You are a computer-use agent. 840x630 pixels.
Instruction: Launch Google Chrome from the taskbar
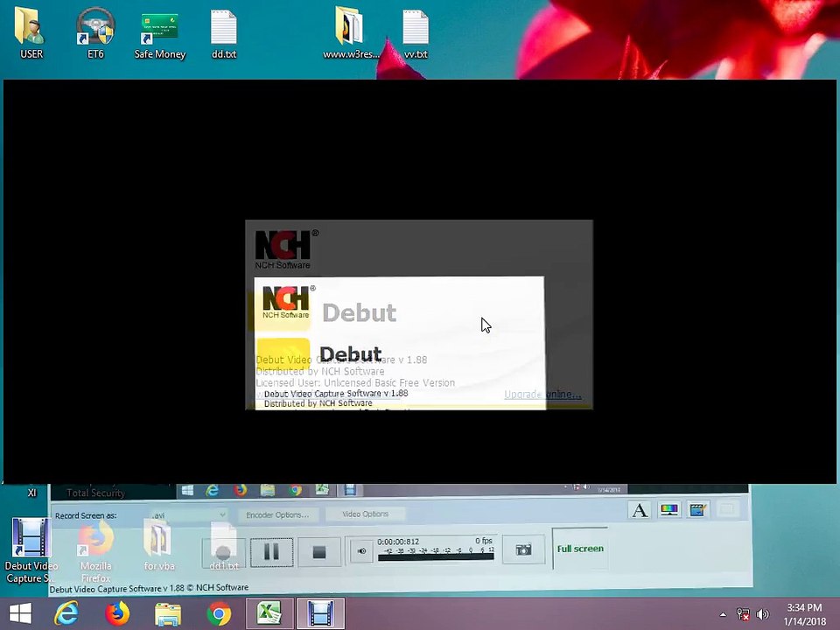(x=219, y=613)
